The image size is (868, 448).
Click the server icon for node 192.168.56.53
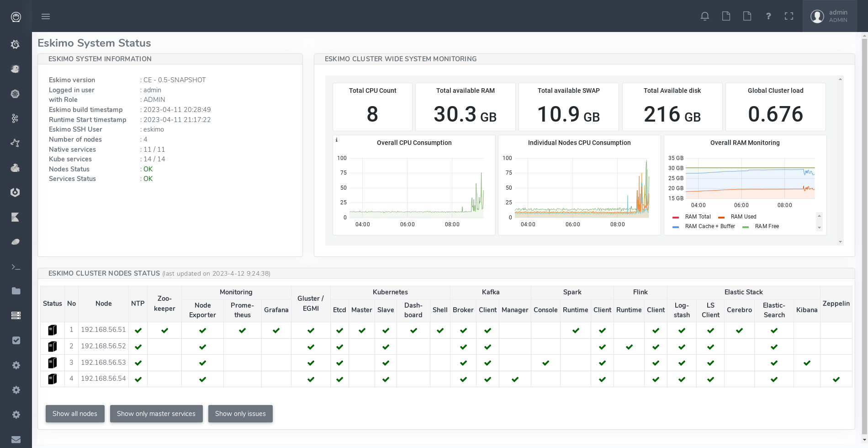53,363
